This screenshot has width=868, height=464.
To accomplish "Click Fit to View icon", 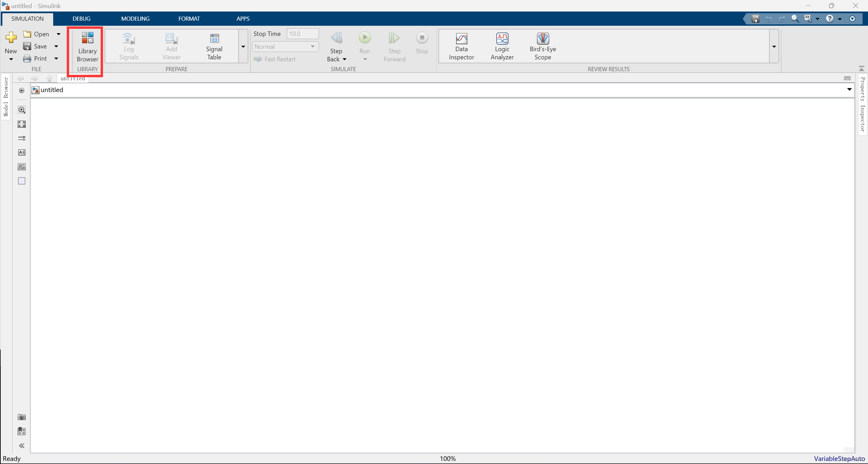I will coord(22,124).
